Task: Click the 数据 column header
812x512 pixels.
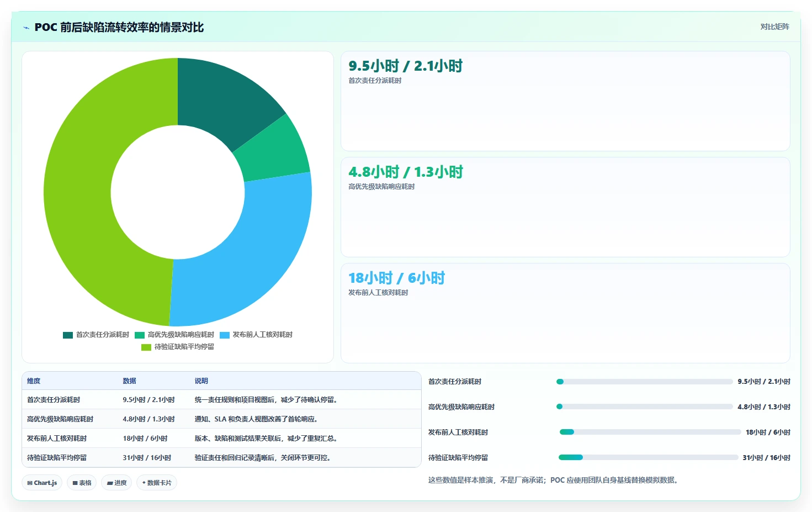Action: 129,381
